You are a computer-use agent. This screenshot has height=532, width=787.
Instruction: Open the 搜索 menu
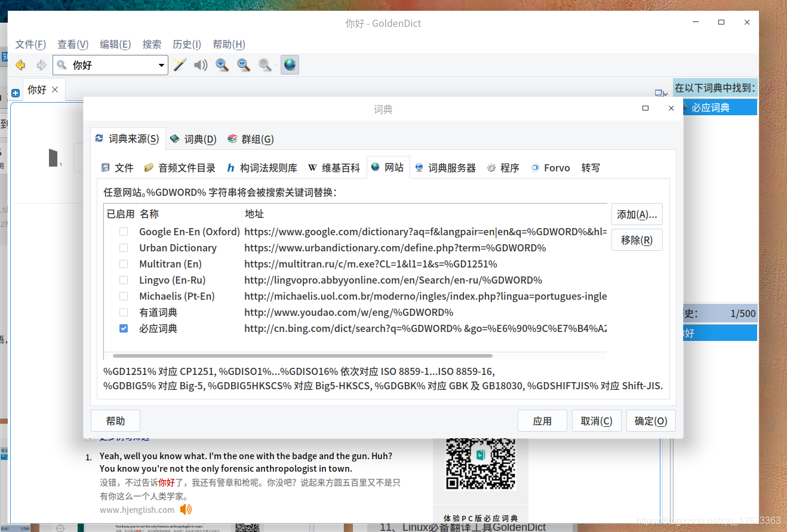point(152,44)
